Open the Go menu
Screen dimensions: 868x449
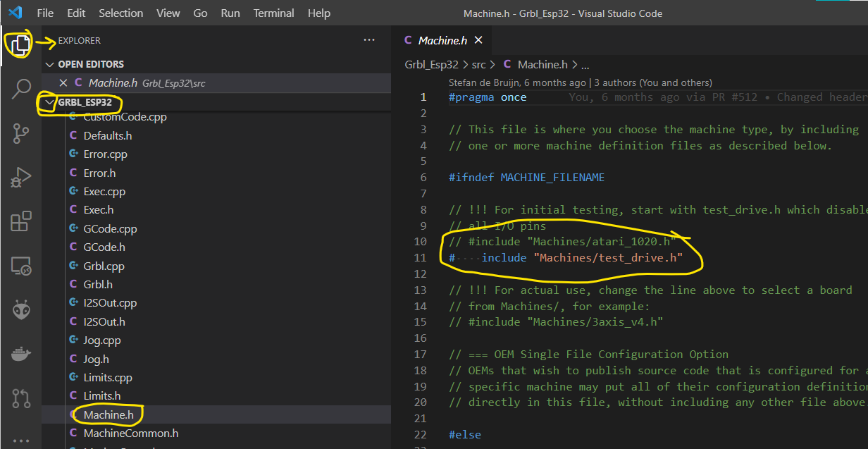coord(200,13)
